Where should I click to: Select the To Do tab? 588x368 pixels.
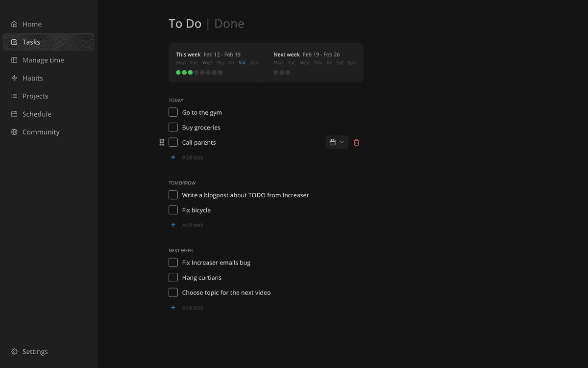pos(185,24)
